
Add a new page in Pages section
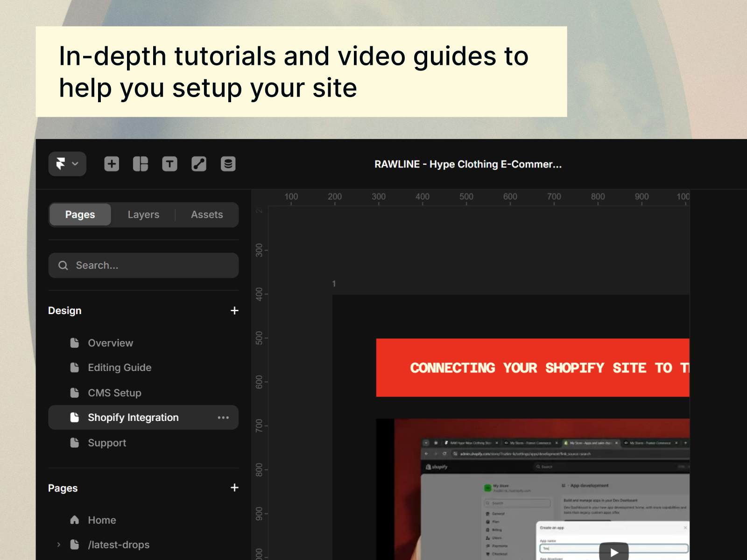(x=234, y=488)
